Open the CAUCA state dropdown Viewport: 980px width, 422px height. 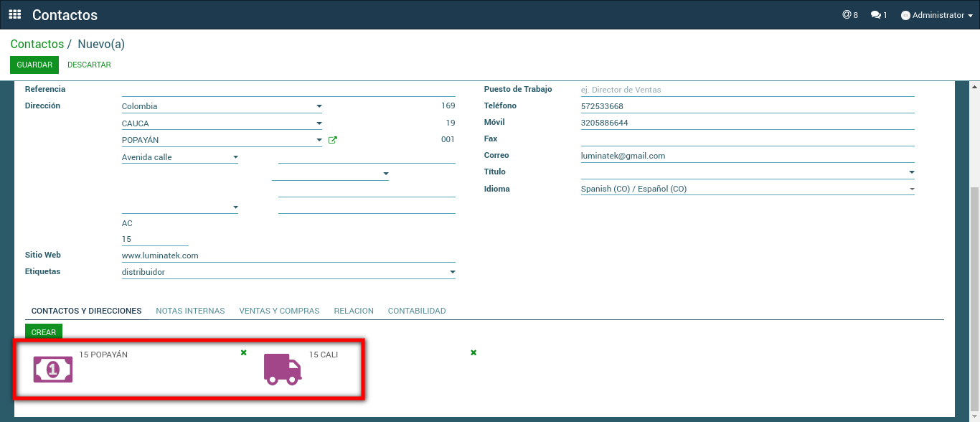click(x=319, y=123)
